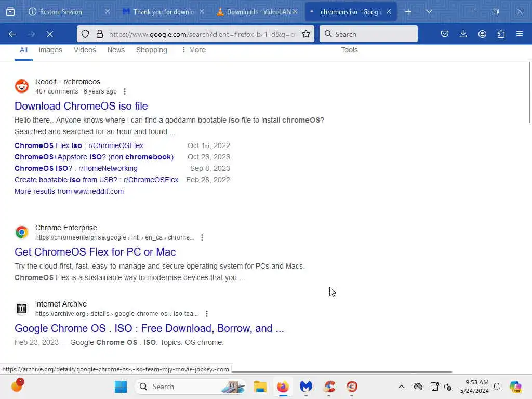Open notifications bell in taskbar

point(497,387)
